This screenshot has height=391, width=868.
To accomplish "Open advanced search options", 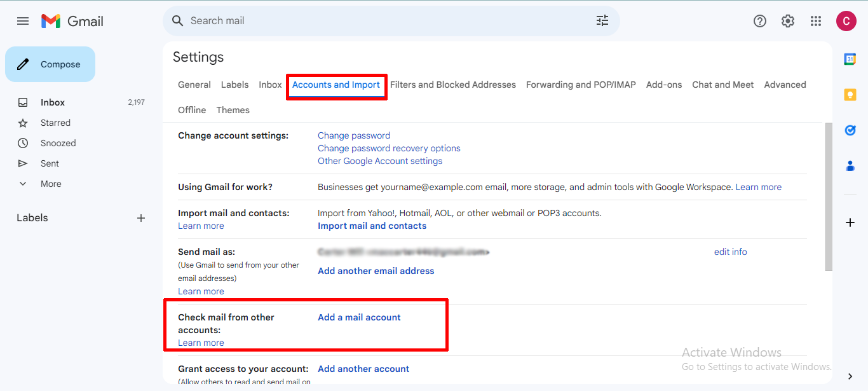I will [602, 20].
